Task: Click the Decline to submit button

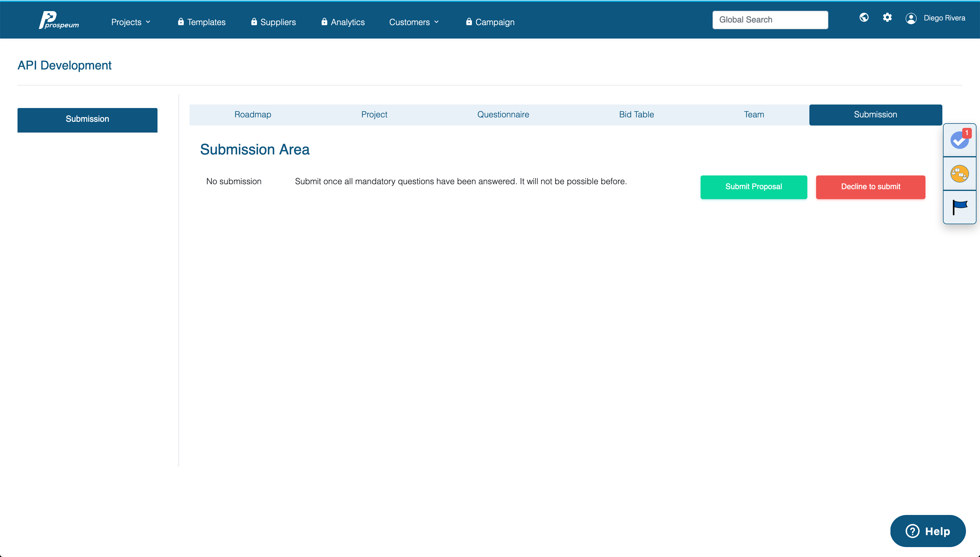Action: point(871,187)
